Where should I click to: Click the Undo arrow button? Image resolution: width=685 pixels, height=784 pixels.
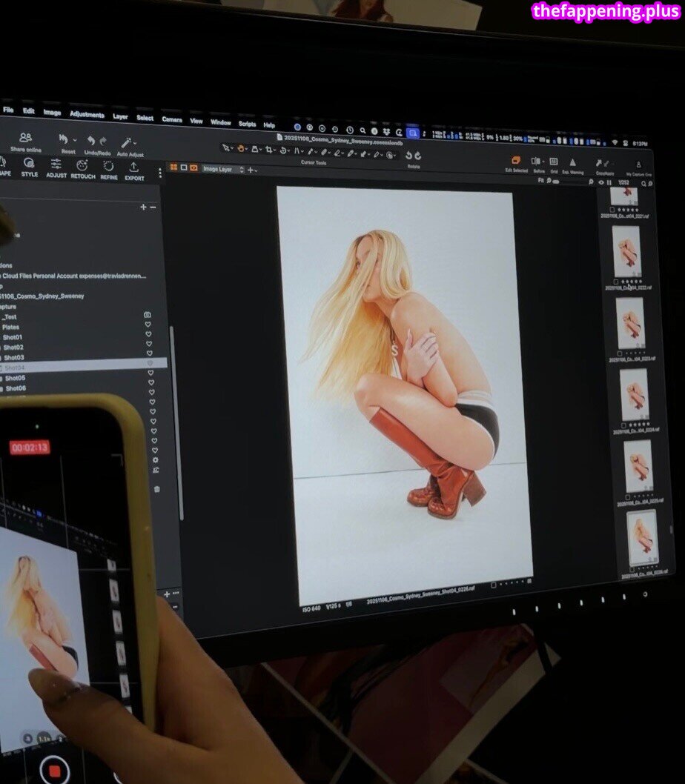coord(90,140)
